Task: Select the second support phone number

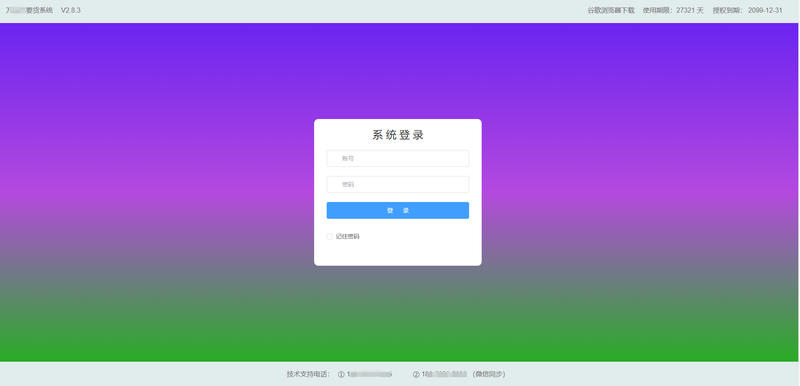Action: tap(444, 374)
